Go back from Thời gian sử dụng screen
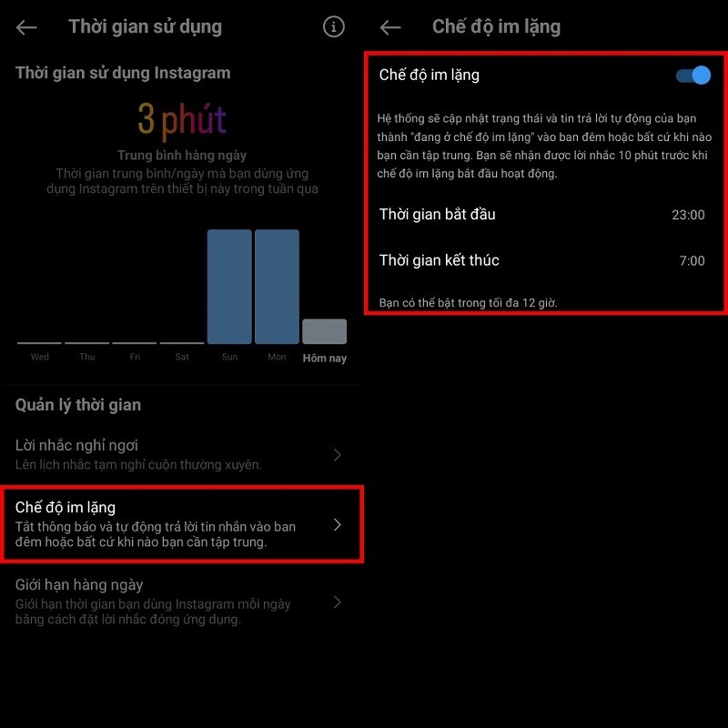Screen dimensions: 728x728 pos(26,27)
